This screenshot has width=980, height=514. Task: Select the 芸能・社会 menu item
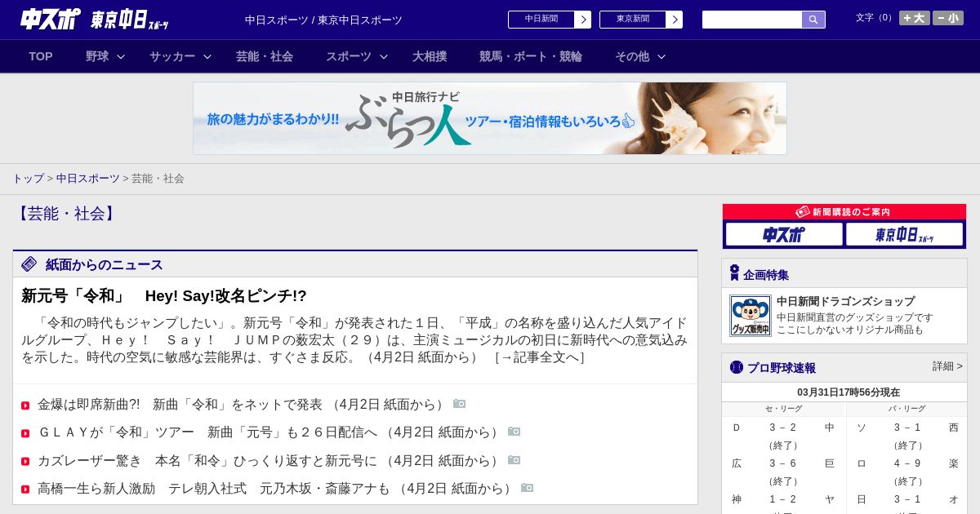265,56
